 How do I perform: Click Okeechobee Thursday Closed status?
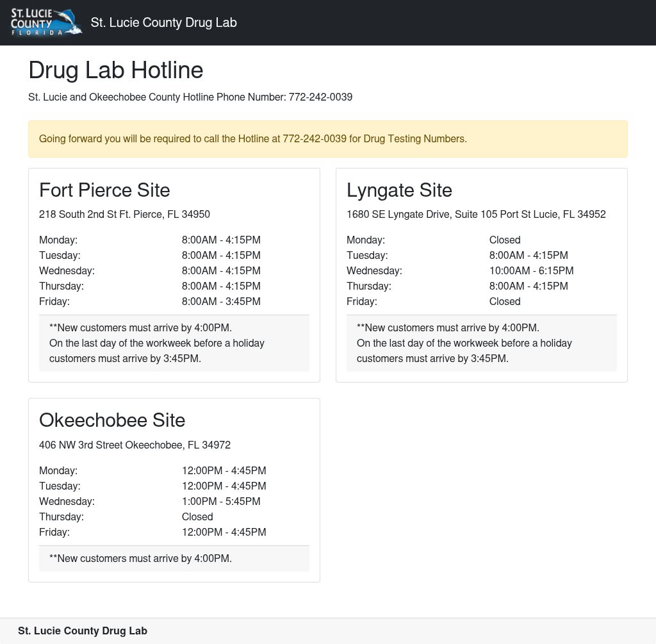(x=197, y=517)
